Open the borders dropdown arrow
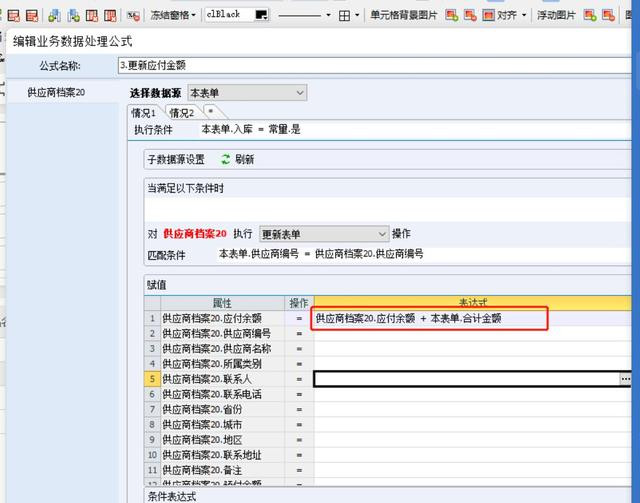640x503 pixels. tap(357, 16)
